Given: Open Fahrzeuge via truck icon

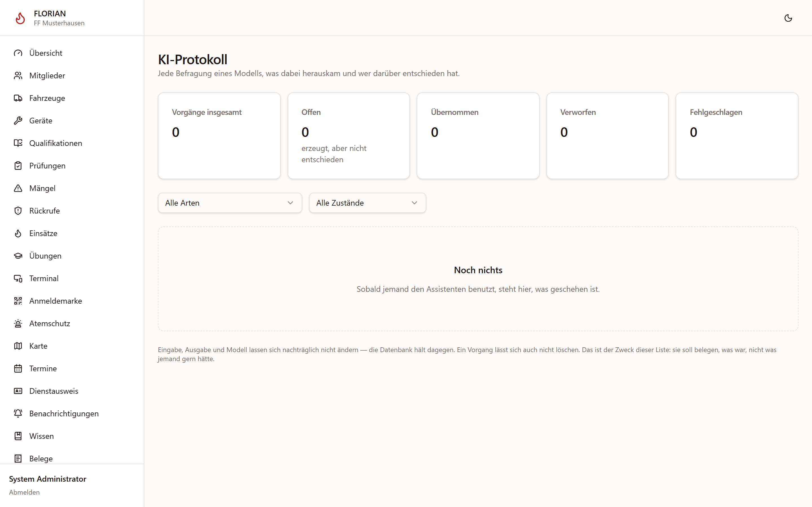Looking at the screenshot, I should coord(18,98).
